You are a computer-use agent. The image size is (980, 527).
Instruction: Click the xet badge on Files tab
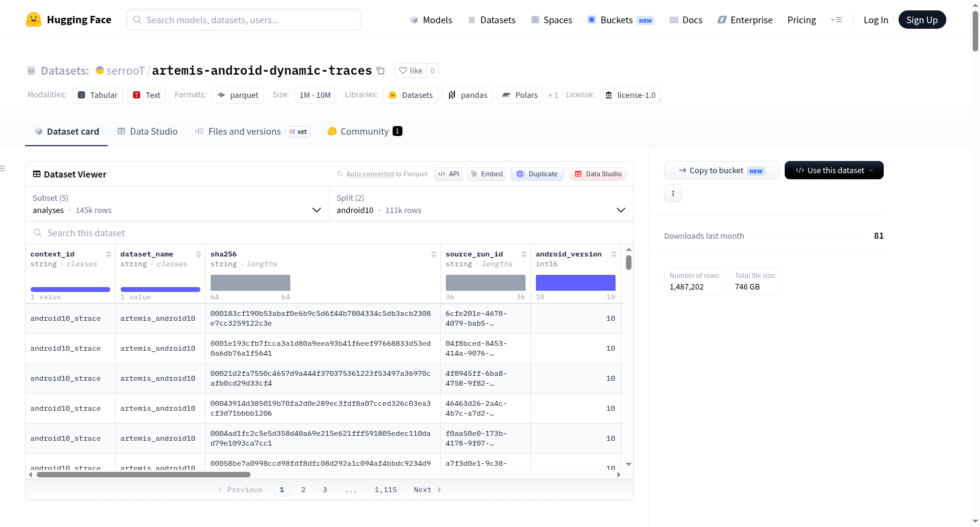pyautogui.click(x=298, y=132)
